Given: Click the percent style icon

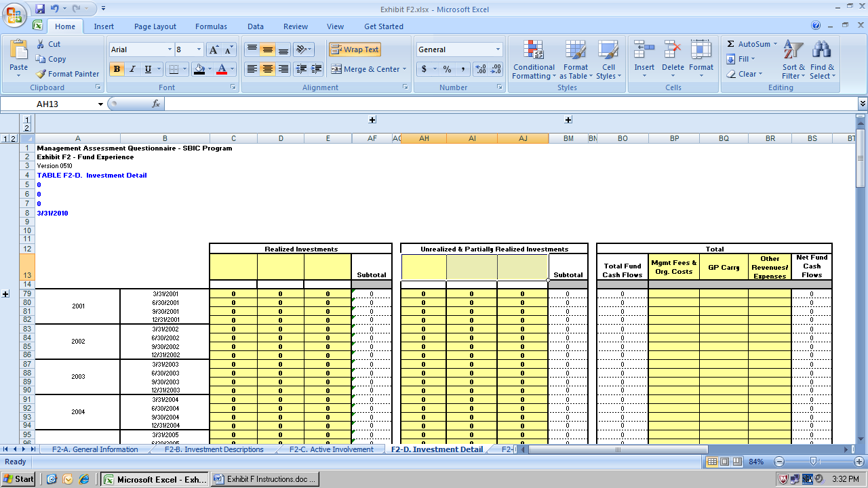Looking at the screenshot, I should 447,69.
